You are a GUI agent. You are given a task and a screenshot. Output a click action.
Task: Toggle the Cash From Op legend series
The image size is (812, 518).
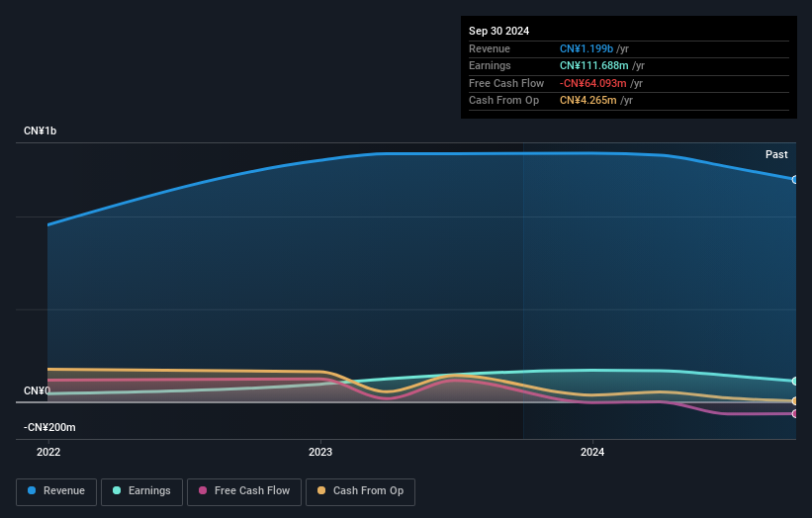click(360, 491)
